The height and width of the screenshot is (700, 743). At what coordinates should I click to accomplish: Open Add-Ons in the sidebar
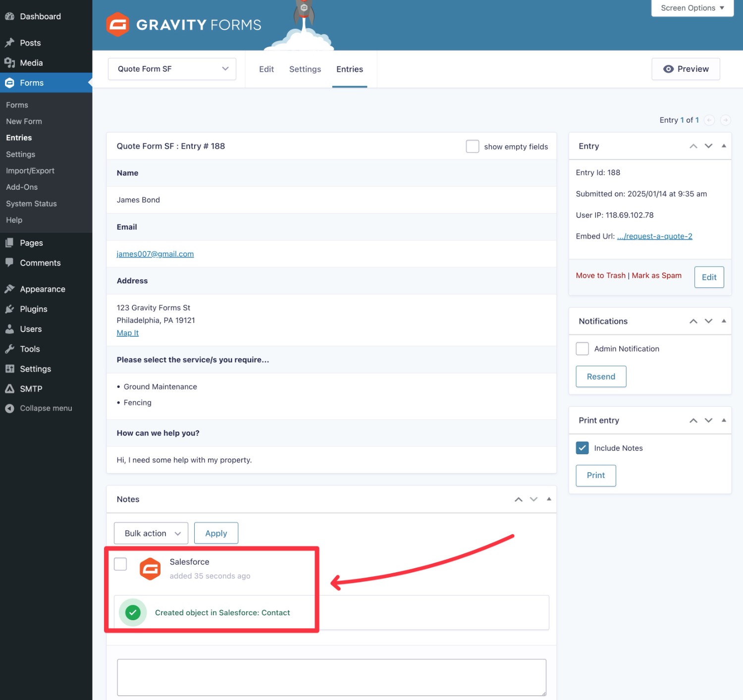[22, 187]
